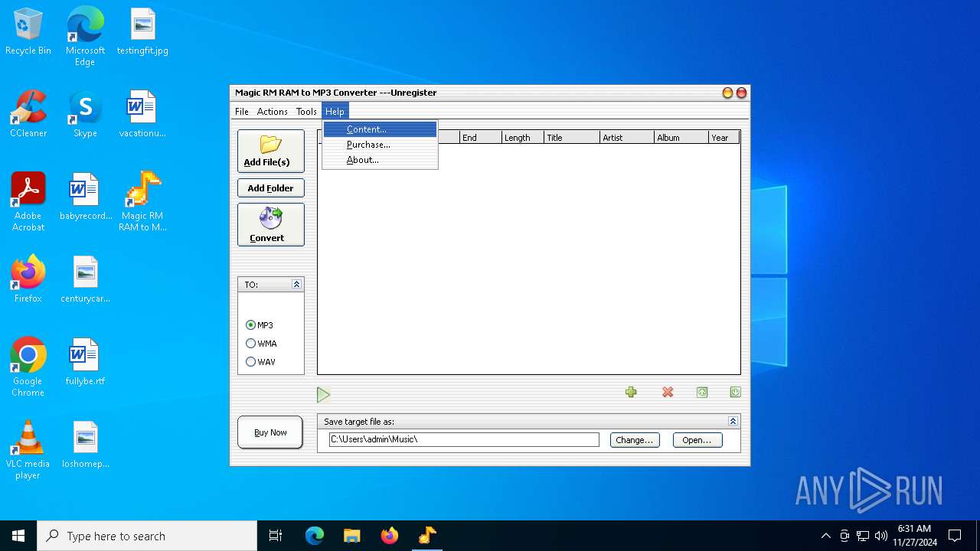
Task: Select WMA output format
Action: [x=261, y=344]
